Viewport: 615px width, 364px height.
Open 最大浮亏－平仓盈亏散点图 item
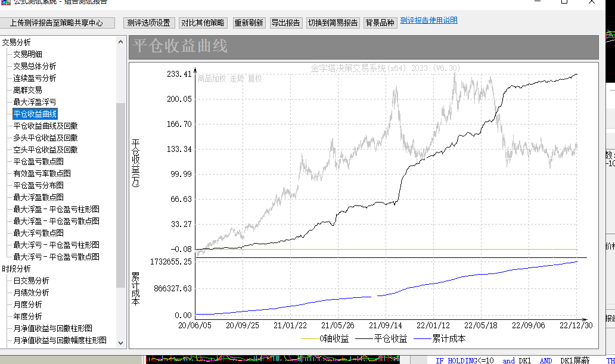(x=57, y=257)
